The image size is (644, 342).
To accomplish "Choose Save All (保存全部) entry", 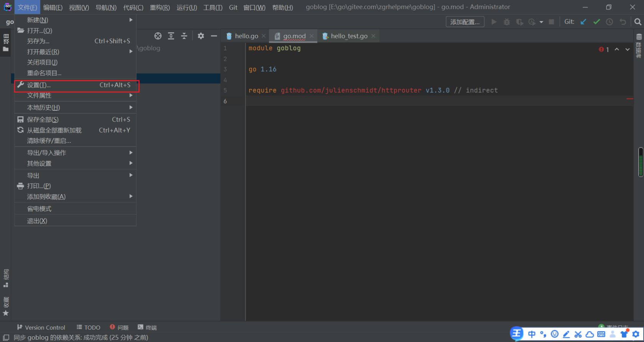I will coord(76,119).
